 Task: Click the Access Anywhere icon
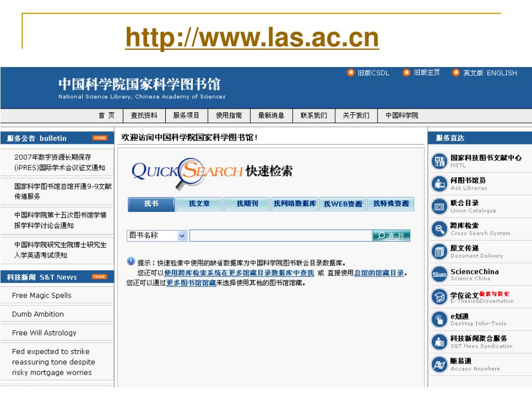pos(440,365)
